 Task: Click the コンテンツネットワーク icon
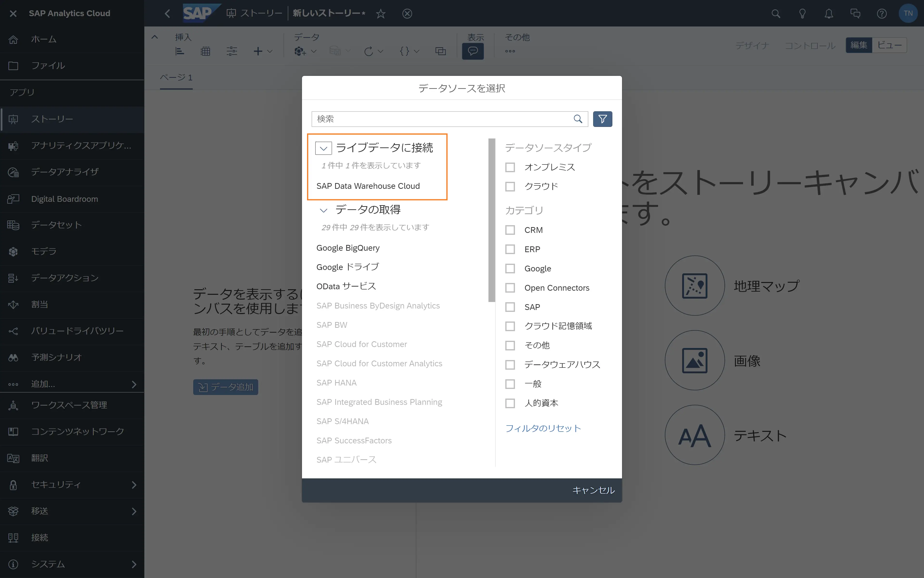[13, 432]
